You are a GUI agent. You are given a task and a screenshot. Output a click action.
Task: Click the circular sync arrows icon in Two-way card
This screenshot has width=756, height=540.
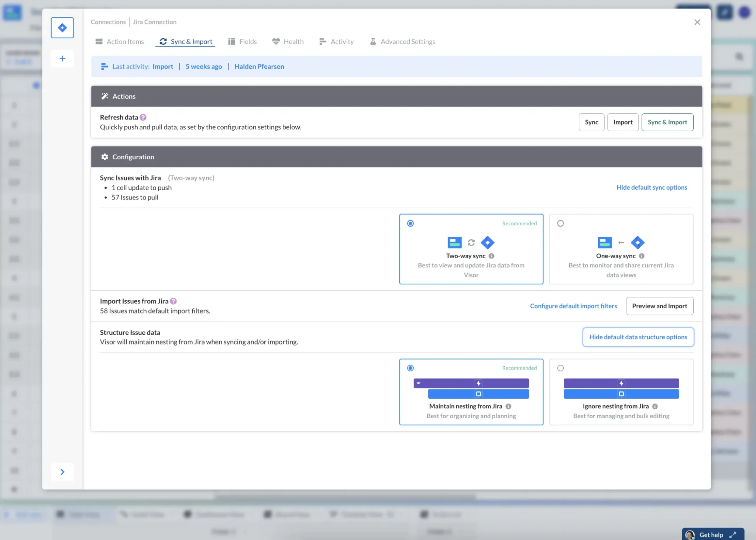[x=471, y=243]
